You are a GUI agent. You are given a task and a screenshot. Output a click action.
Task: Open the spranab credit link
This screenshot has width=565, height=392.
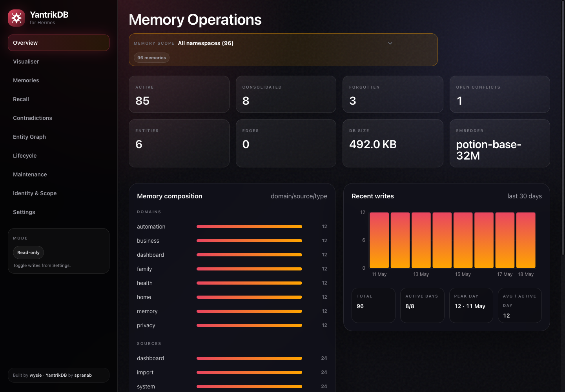[83, 375]
